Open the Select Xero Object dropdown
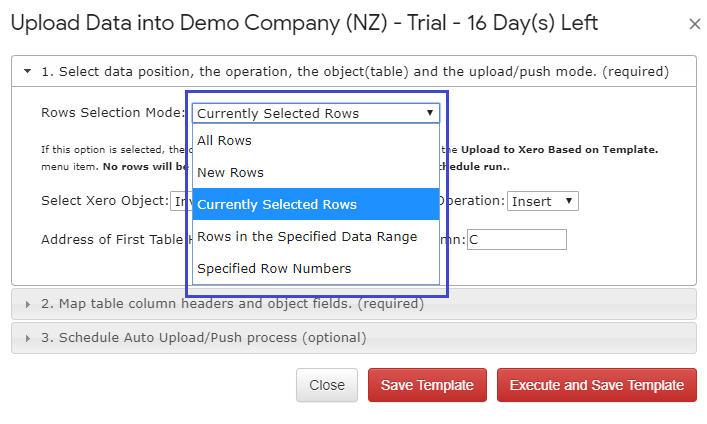 click(x=178, y=201)
